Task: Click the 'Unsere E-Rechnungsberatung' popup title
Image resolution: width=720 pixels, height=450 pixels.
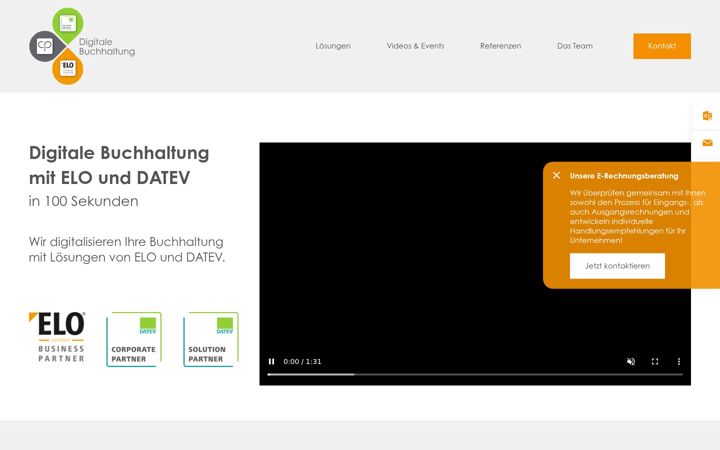Action: tap(624, 176)
